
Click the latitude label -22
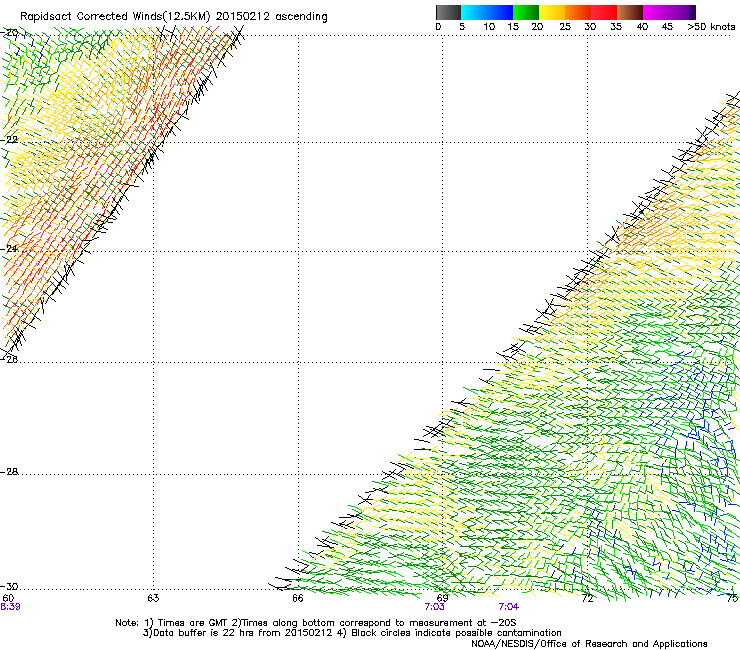tap(10, 140)
